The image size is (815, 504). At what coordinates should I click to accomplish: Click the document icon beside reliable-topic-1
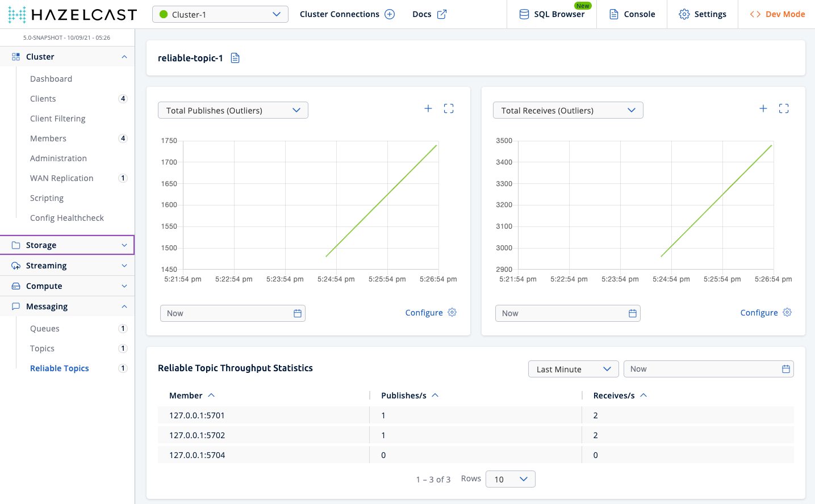tap(235, 58)
